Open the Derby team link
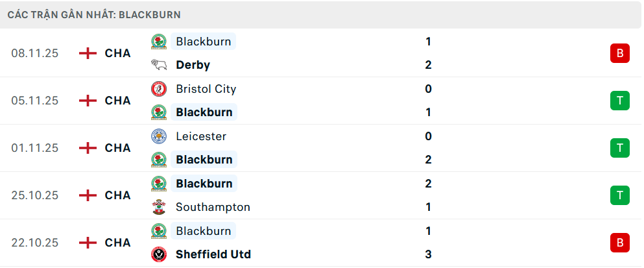Screen dimensions: 644x268 (193, 65)
